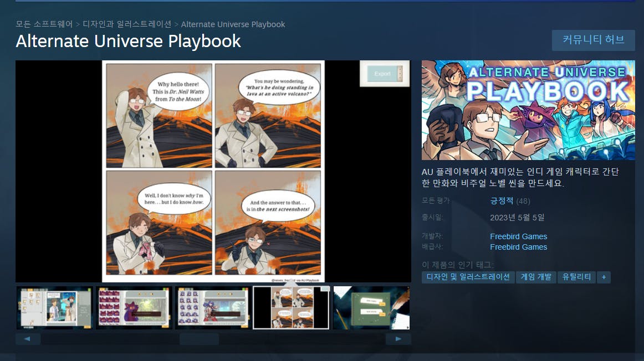The image size is (644, 361).
Task: Open the 긍정적 reviews summary link
Action: click(502, 201)
